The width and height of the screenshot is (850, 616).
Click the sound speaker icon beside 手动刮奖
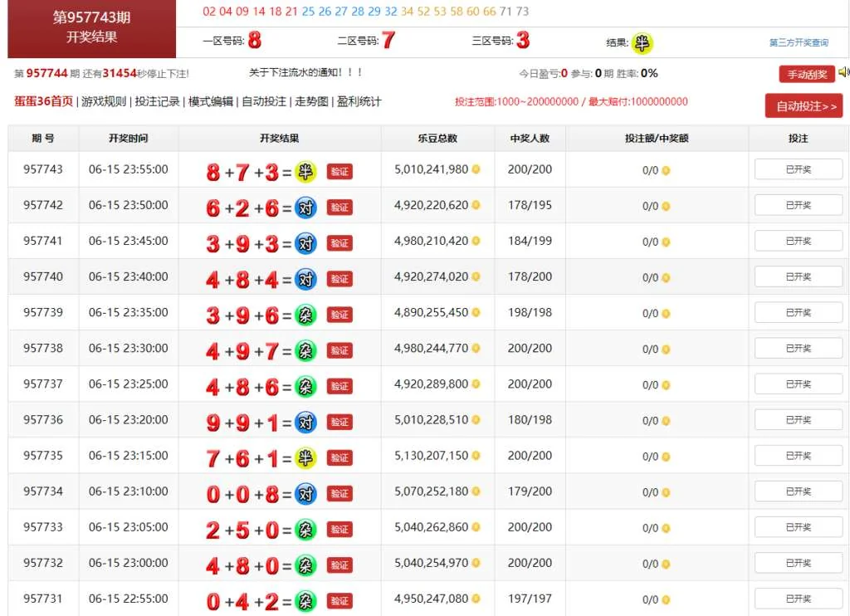pos(843,73)
